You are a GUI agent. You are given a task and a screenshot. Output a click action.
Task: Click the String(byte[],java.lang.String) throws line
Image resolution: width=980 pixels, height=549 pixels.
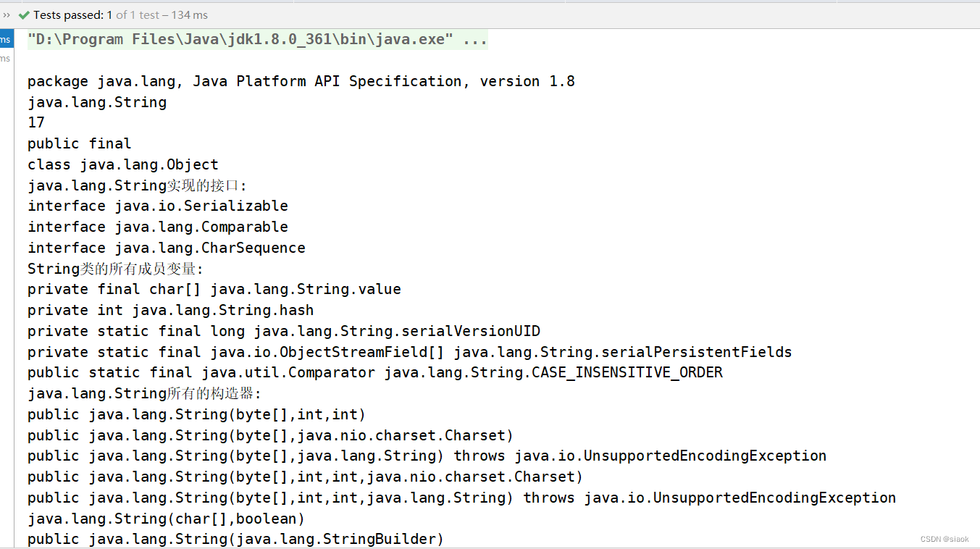point(427,456)
